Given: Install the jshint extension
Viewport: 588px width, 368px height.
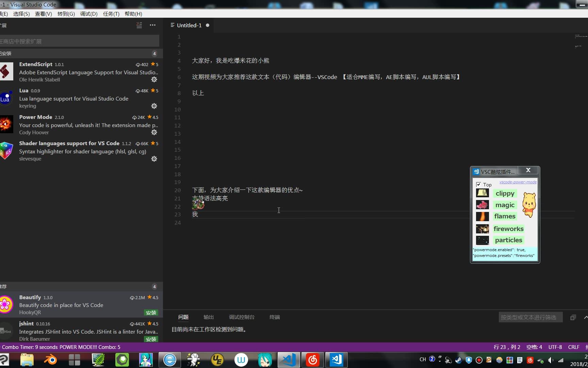Looking at the screenshot, I should (151, 339).
